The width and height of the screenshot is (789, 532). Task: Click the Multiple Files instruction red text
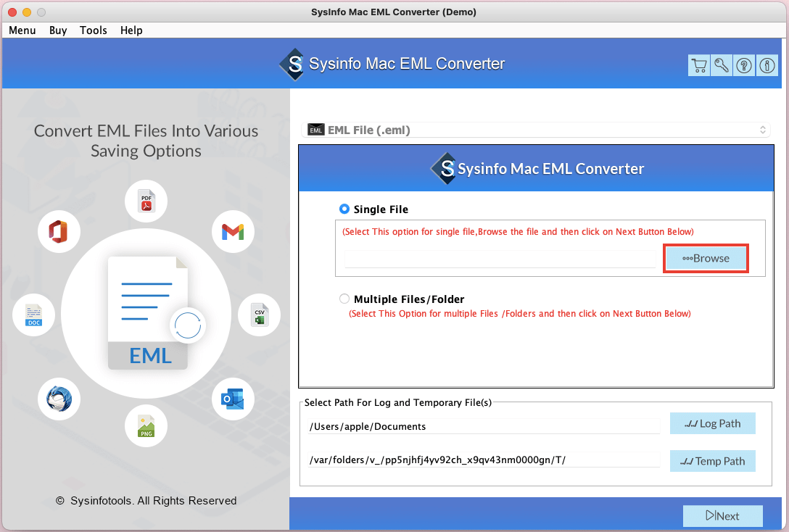coord(520,314)
